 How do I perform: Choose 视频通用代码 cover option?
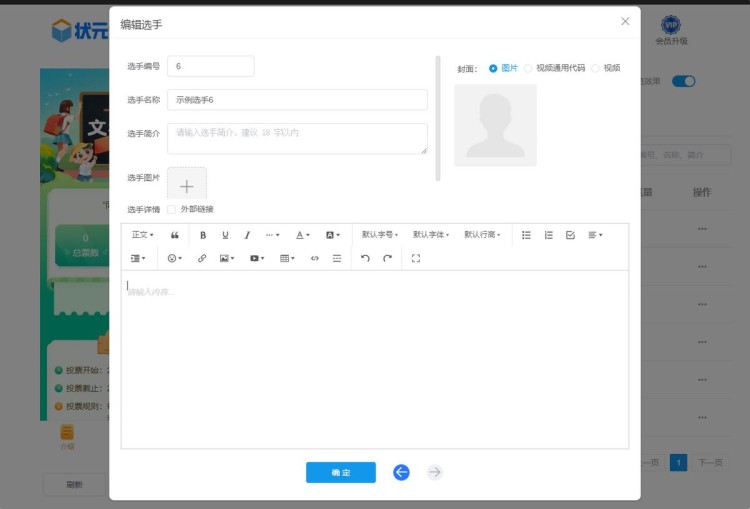pyautogui.click(x=528, y=68)
